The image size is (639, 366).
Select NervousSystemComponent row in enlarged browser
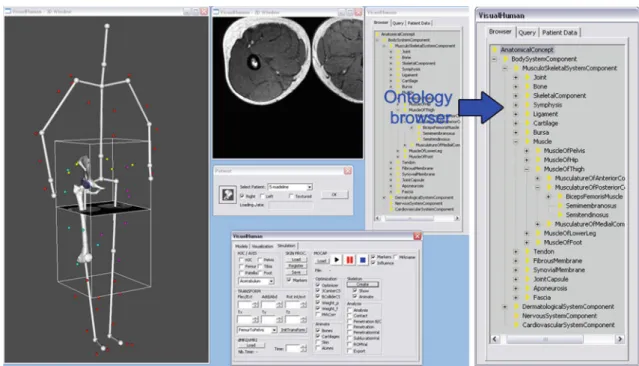559,316
